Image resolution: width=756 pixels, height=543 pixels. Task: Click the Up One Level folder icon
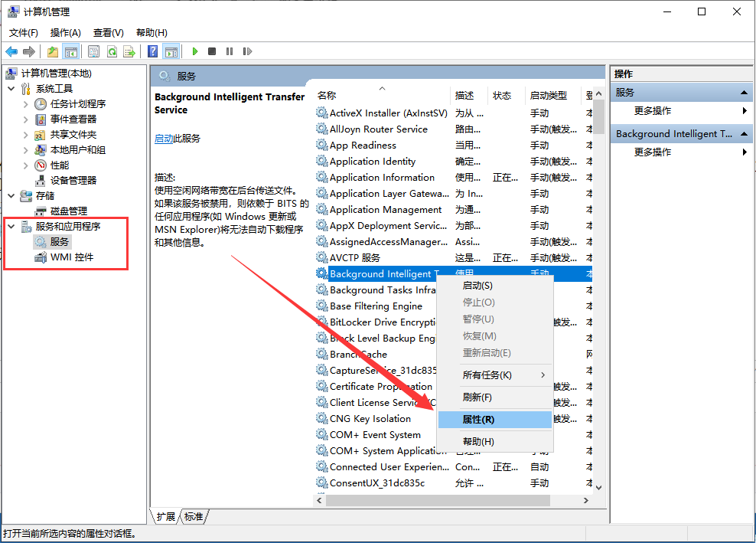(x=52, y=51)
